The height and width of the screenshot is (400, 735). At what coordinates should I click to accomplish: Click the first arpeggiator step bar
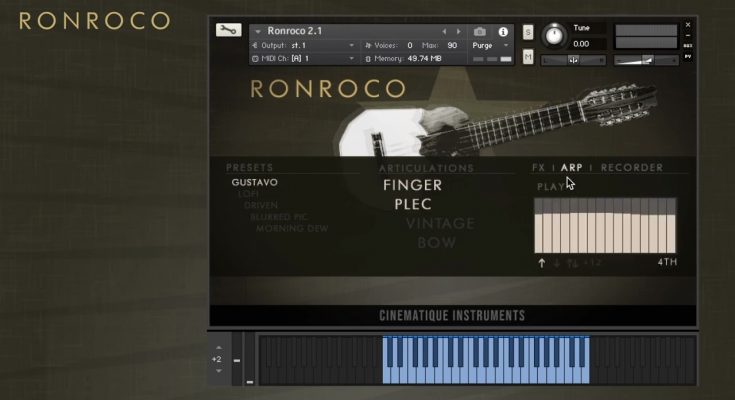pyautogui.click(x=540, y=226)
